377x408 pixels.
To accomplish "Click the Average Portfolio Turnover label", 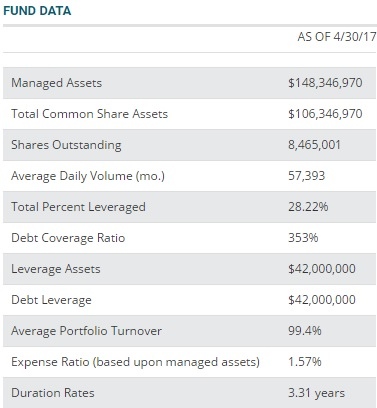I will [86, 331].
